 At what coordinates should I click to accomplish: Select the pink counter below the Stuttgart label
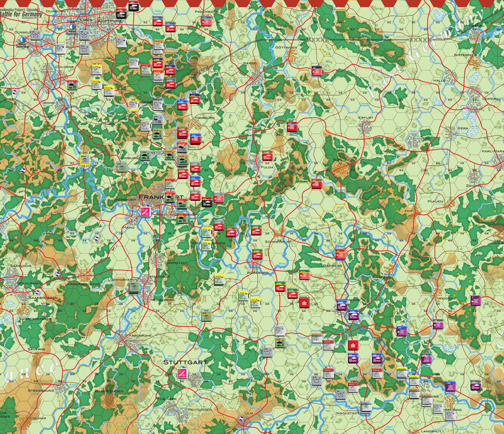click(x=183, y=373)
